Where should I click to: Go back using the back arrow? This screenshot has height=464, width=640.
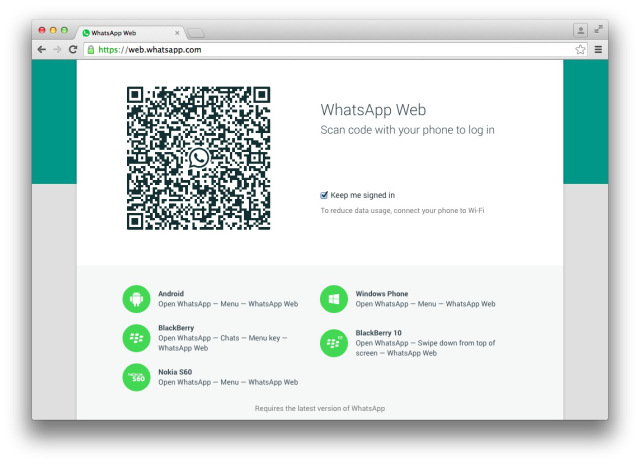[x=42, y=49]
